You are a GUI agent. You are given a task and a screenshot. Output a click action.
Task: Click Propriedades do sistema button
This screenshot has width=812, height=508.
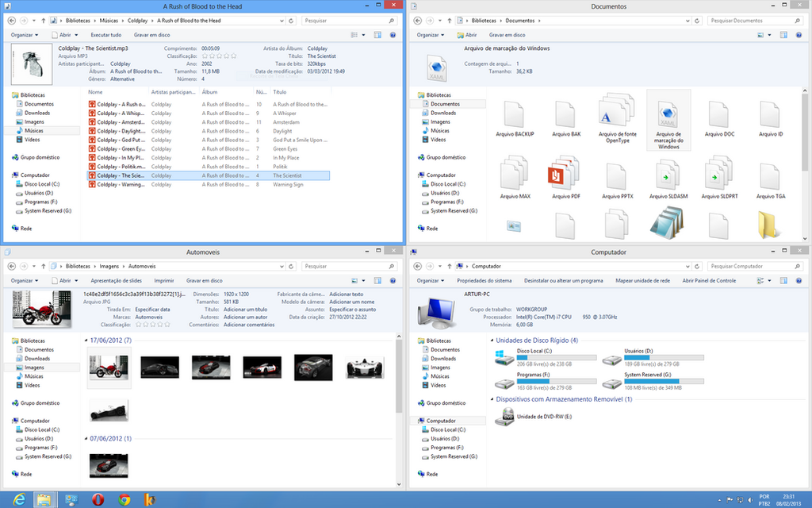(x=485, y=280)
